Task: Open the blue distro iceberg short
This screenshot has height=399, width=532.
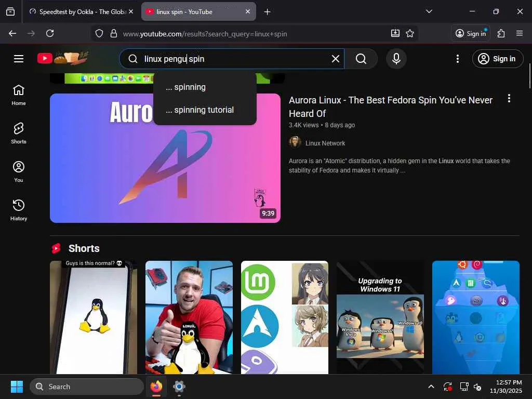Action: point(476,317)
